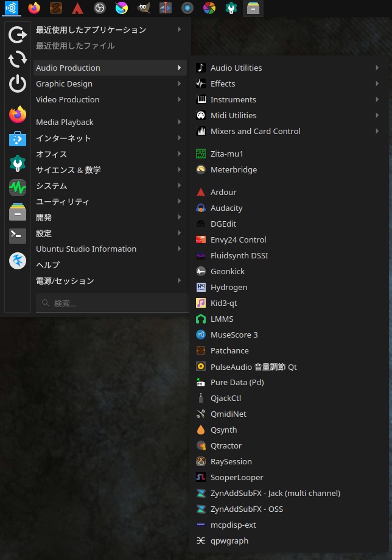Open RaySession entry
Screen dimensions: 392x560
click(289, 461)
